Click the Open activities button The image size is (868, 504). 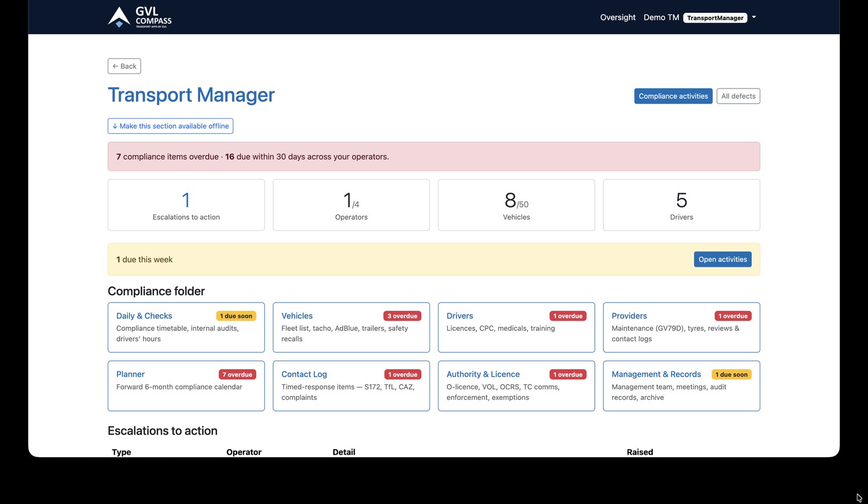(x=723, y=259)
